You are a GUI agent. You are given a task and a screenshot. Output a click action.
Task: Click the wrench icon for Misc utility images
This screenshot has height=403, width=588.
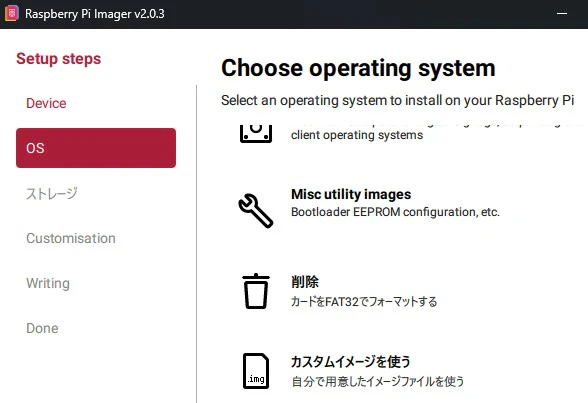[256, 210]
